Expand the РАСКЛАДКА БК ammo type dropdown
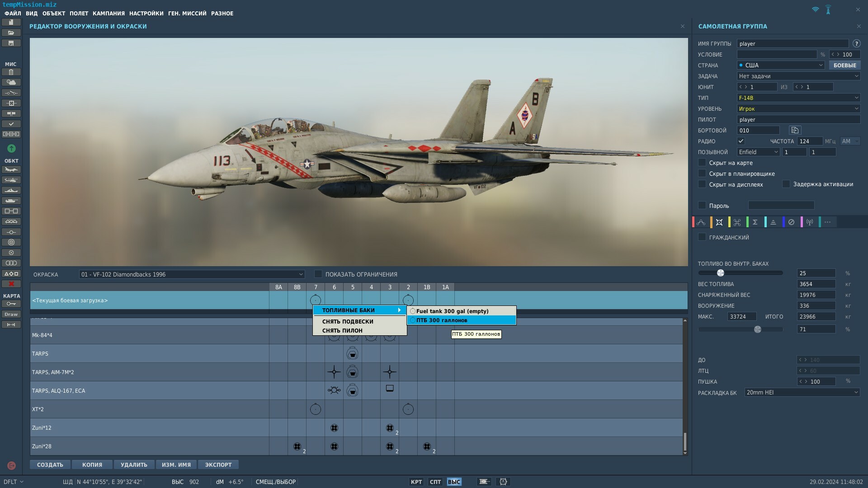This screenshot has width=868, height=488. pos(802,392)
